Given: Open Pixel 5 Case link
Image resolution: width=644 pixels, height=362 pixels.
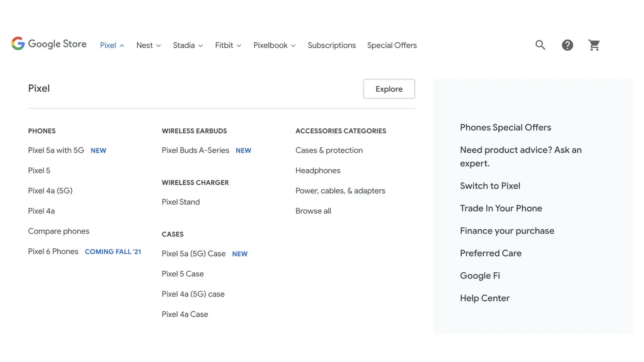Looking at the screenshot, I should [x=183, y=274].
